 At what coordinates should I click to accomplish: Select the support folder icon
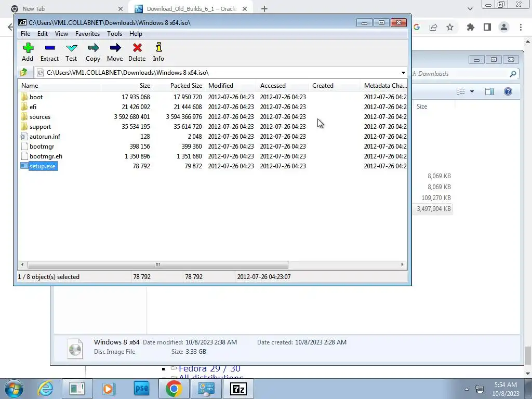(x=24, y=126)
